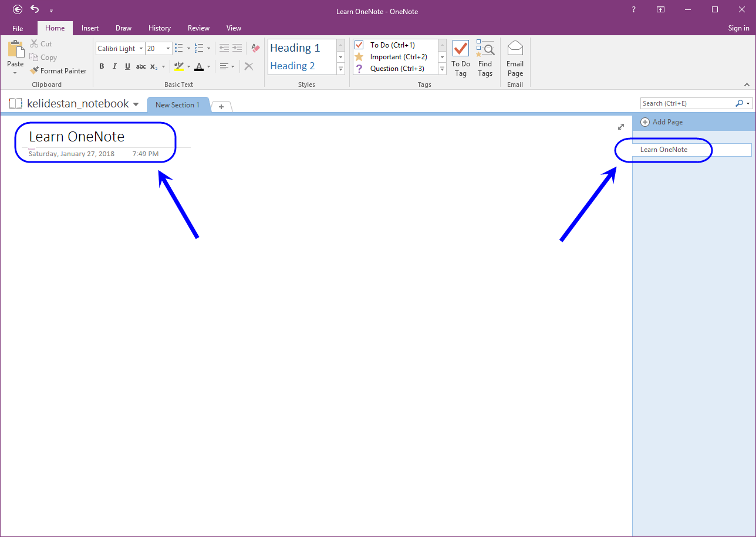Collapse the ribbon with the chevron
The height and width of the screenshot is (537, 756).
point(747,85)
